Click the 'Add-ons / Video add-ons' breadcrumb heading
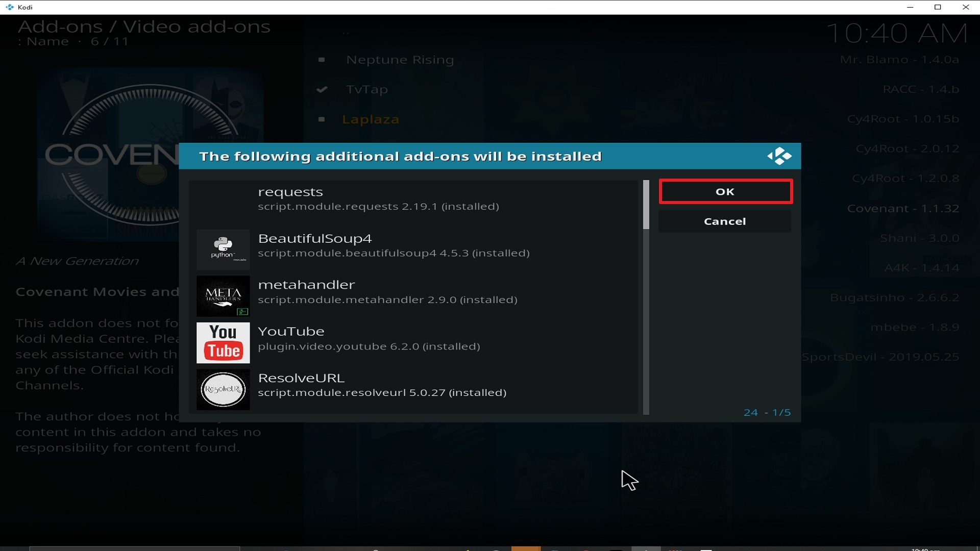The height and width of the screenshot is (551, 980). coord(144,27)
